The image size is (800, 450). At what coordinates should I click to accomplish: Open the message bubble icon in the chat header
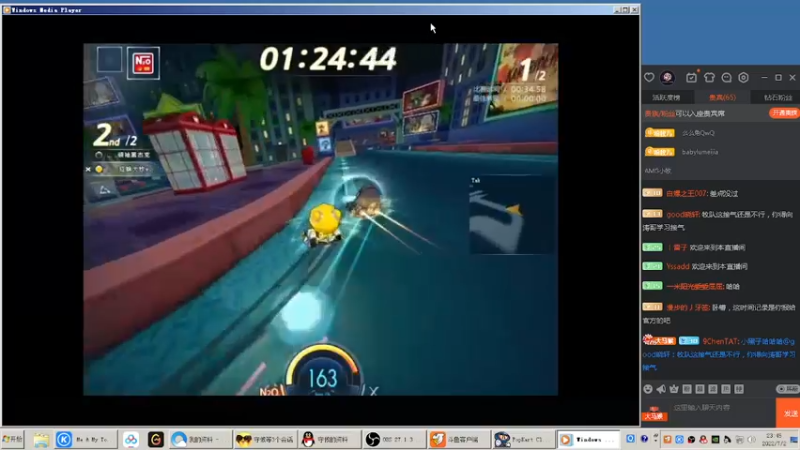[x=727, y=78]
